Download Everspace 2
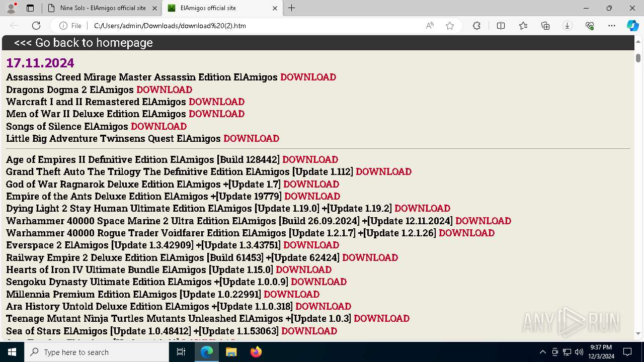The width and height of the screenshot is (644, 362). pyautogui.click(x=311, y=245)
